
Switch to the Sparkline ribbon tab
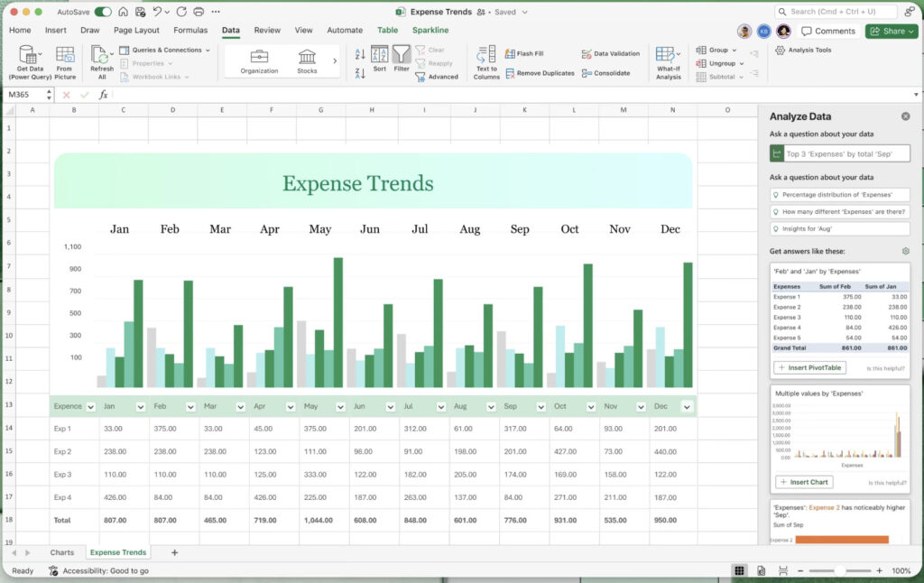pos(430,30)
